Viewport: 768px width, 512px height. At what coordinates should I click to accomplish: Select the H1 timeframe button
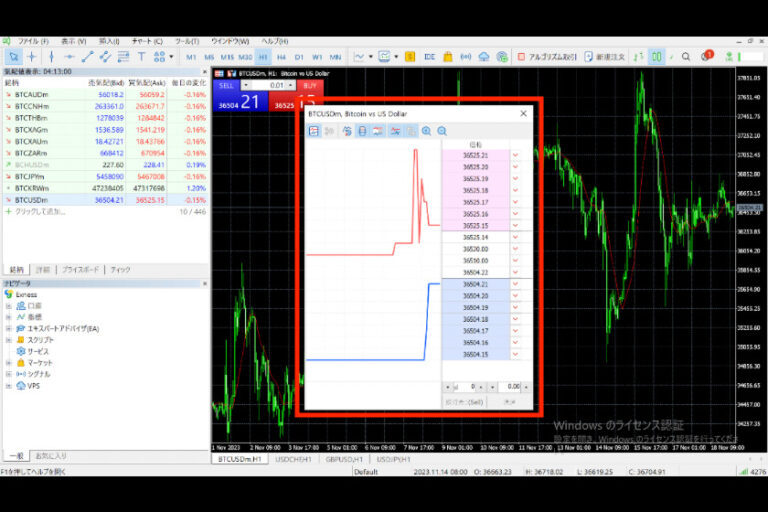[263, 57]
